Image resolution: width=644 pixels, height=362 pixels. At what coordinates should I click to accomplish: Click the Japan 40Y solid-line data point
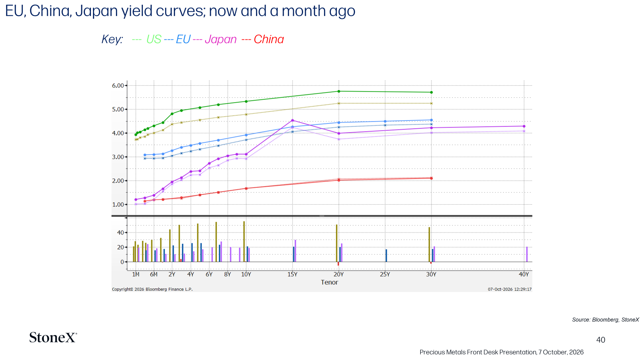[524, 126]
